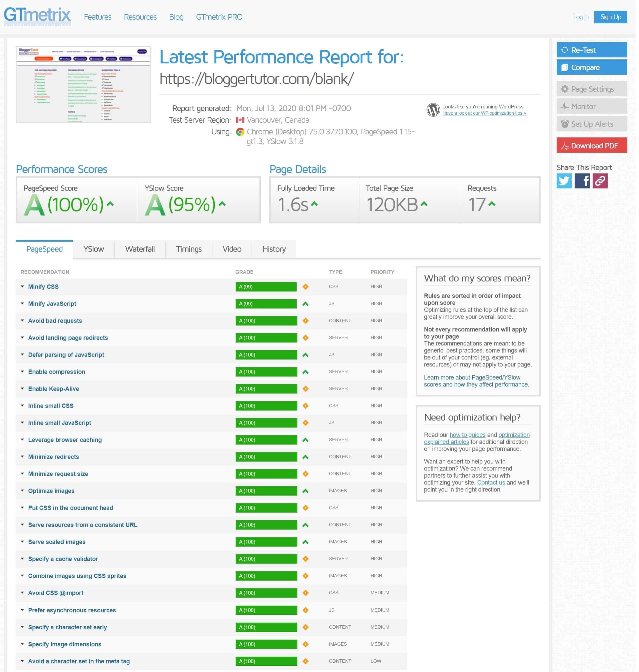Download the report as PDF
This screenshot has width=639, height=672.
(x=592, y=145)
